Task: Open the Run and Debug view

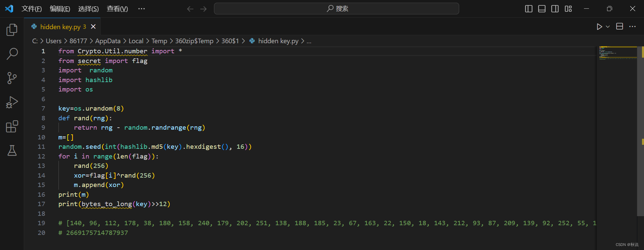Action: point(12,102)
